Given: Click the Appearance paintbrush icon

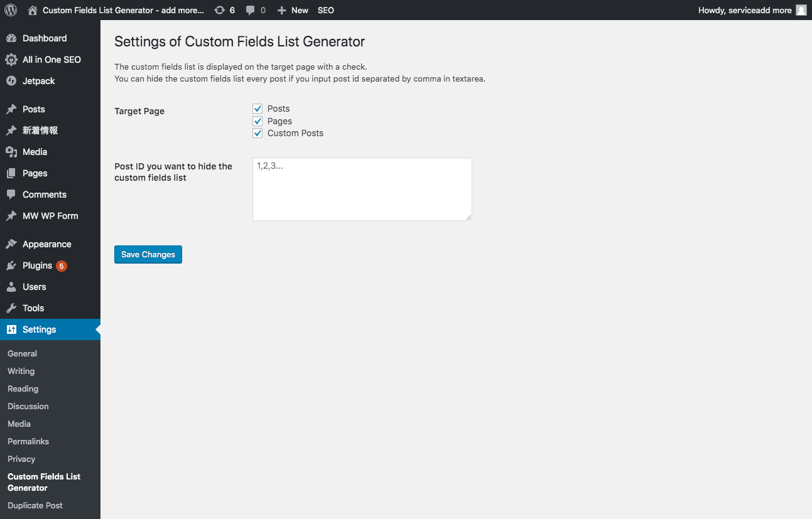Looking at the screenshot, I should [x=11, y=244].
